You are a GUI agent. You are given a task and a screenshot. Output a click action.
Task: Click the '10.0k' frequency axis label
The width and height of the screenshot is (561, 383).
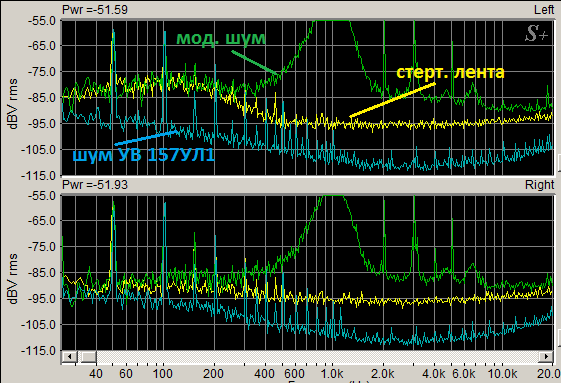coord(502,374)
